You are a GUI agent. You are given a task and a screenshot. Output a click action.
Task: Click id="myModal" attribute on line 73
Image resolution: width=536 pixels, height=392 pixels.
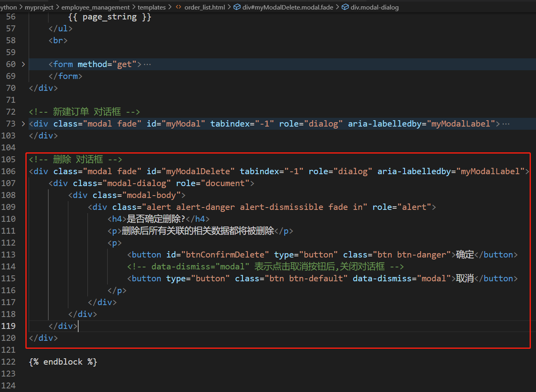pyautogui.click(x=176, y=124)
